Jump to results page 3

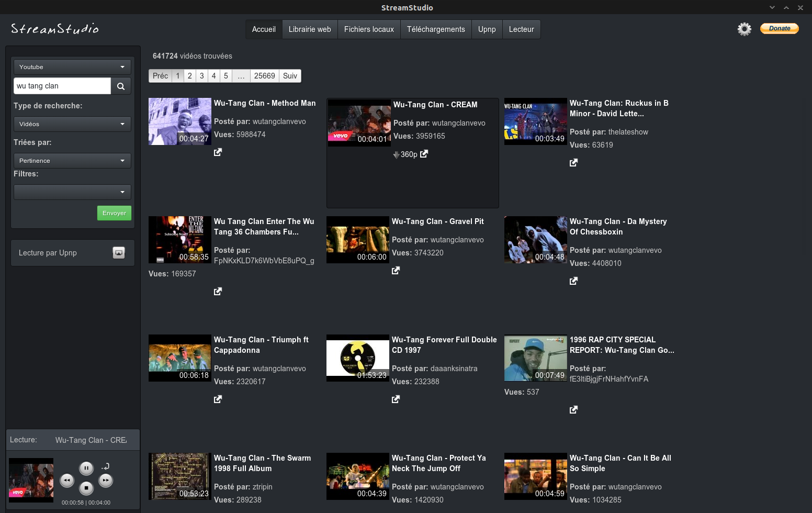(x=202, y=76)
